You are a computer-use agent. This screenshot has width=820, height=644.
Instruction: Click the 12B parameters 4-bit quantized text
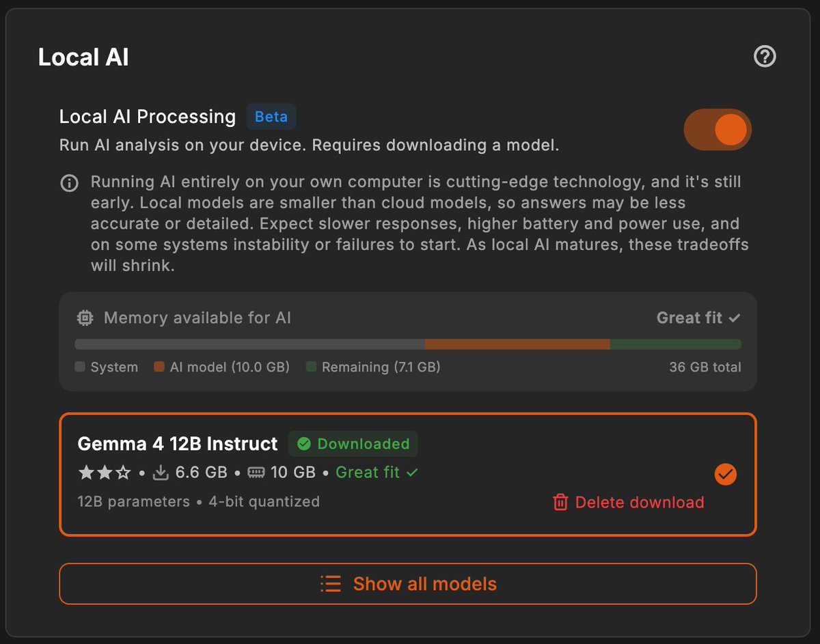coord(199,501)
